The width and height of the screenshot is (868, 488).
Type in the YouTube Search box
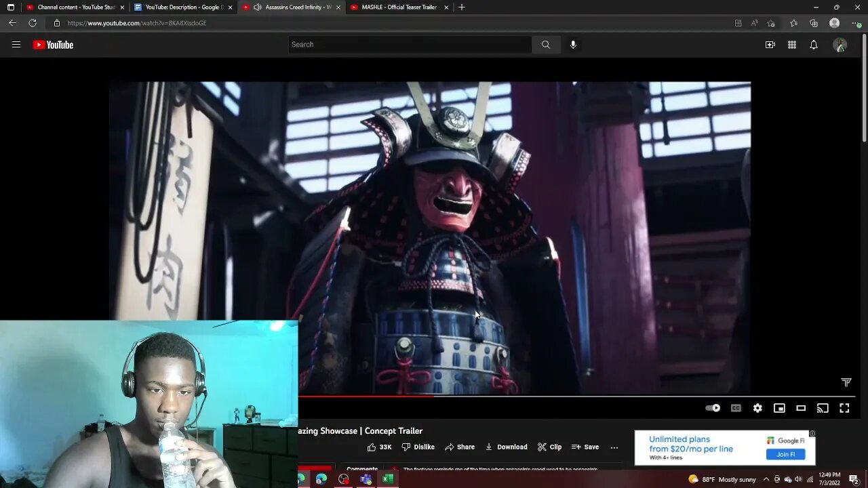[x=410, y=45]
